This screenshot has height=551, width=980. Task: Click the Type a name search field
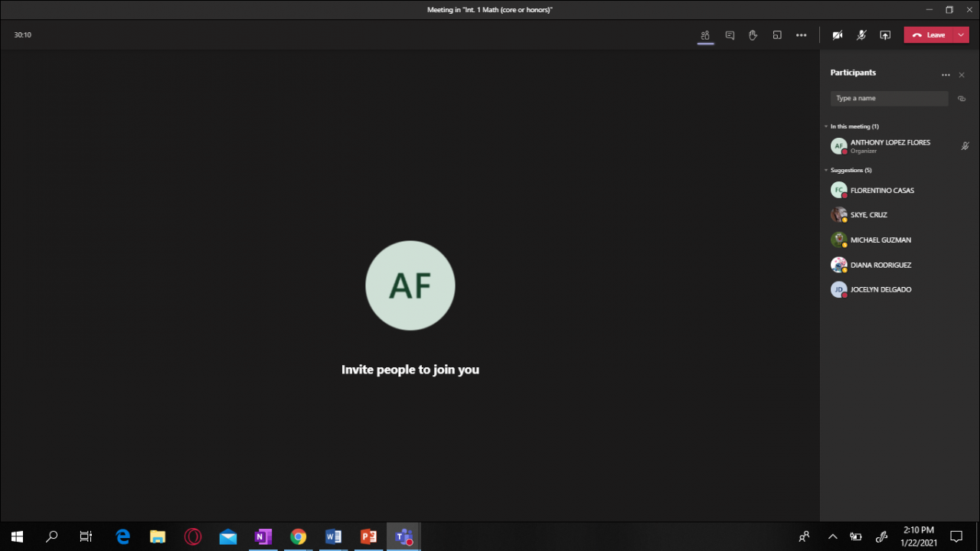[889, 99]
